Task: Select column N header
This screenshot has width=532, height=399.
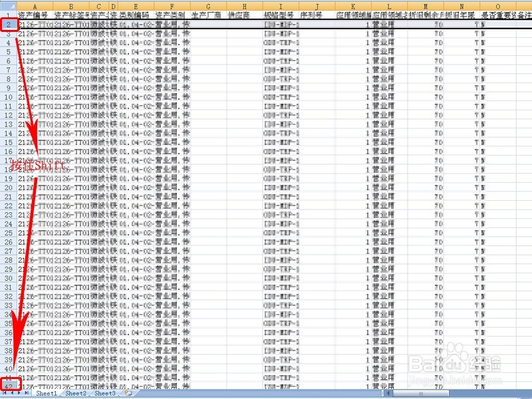Action: click(462, 6)
